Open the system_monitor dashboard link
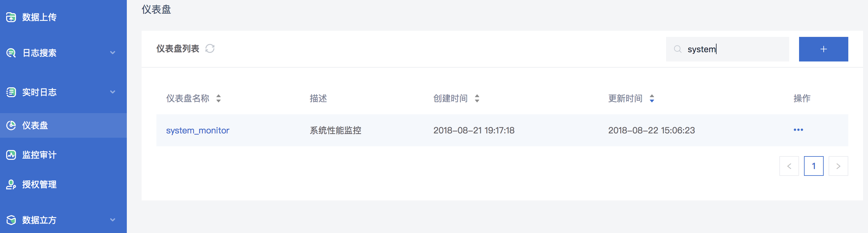The image size is (868, 233). click(x=198, y=130)
